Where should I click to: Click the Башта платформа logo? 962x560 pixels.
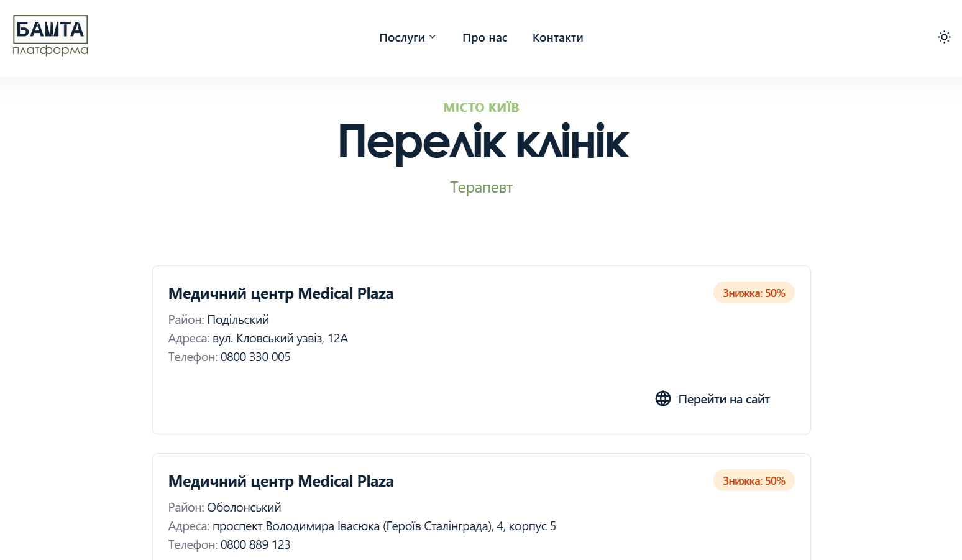(50, 35)
